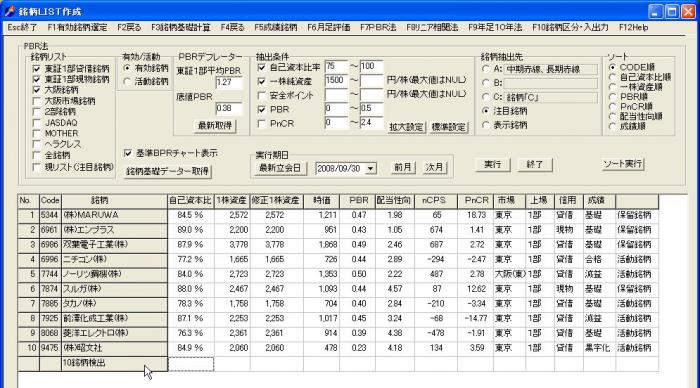The height and width of the screenshot is (388, 700).
Task: Enable 大阪市場銘柄 checkbox
Action: coord(37,101)
